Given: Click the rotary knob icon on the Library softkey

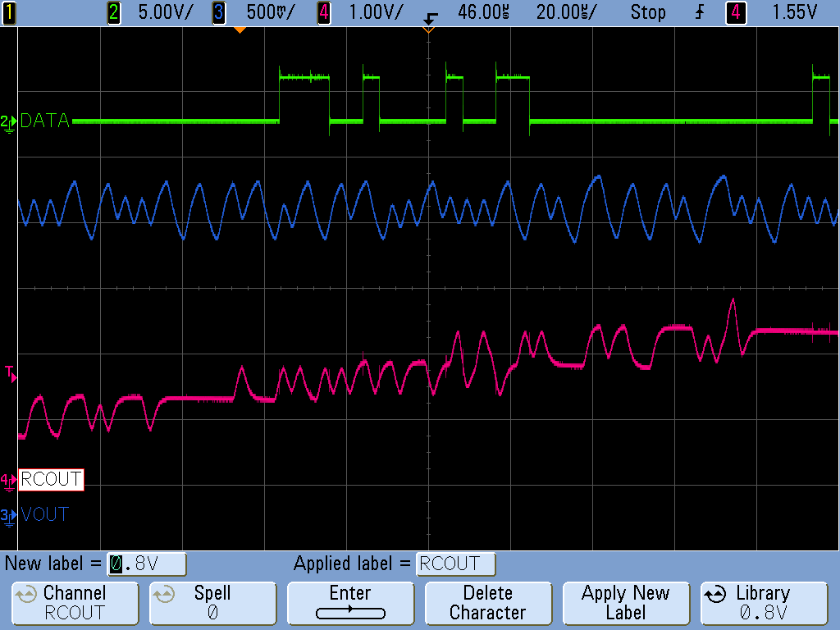Looking at the screenshot, I should 715,595.
